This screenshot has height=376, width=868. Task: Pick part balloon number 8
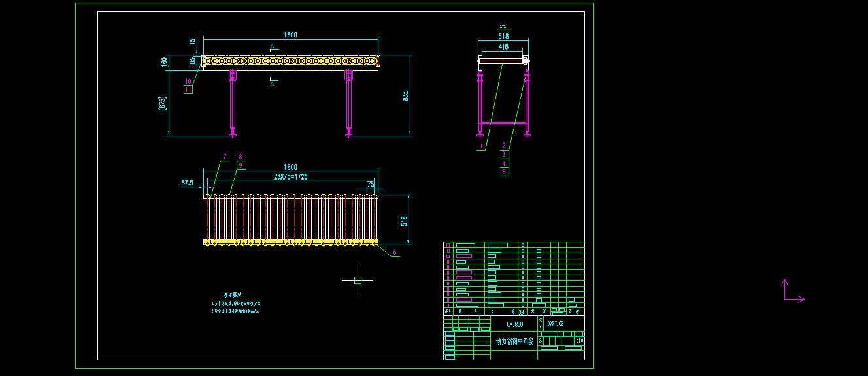click(241, 157)
